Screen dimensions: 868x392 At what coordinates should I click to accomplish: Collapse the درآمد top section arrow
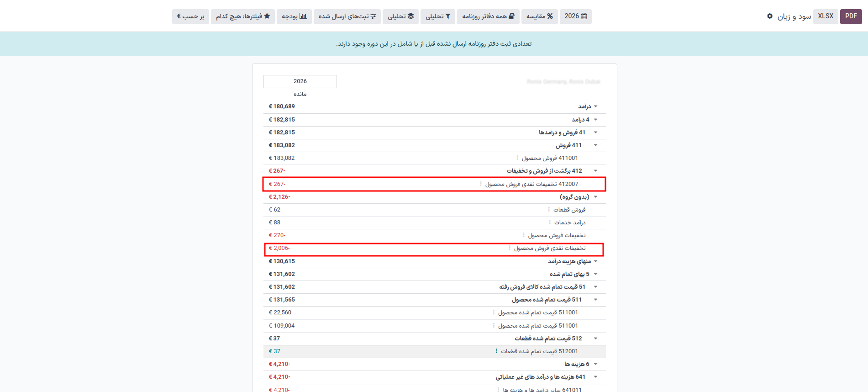(595, 106)
